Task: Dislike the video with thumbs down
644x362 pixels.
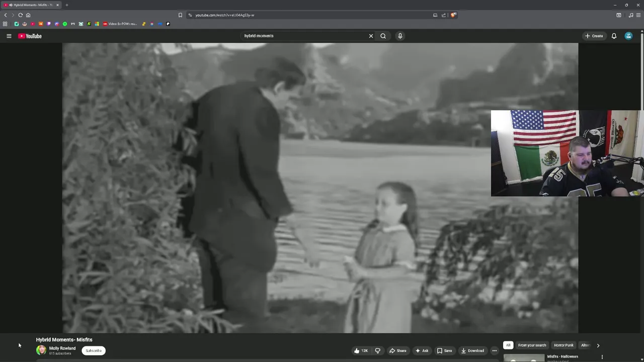Action: point(377,350)
